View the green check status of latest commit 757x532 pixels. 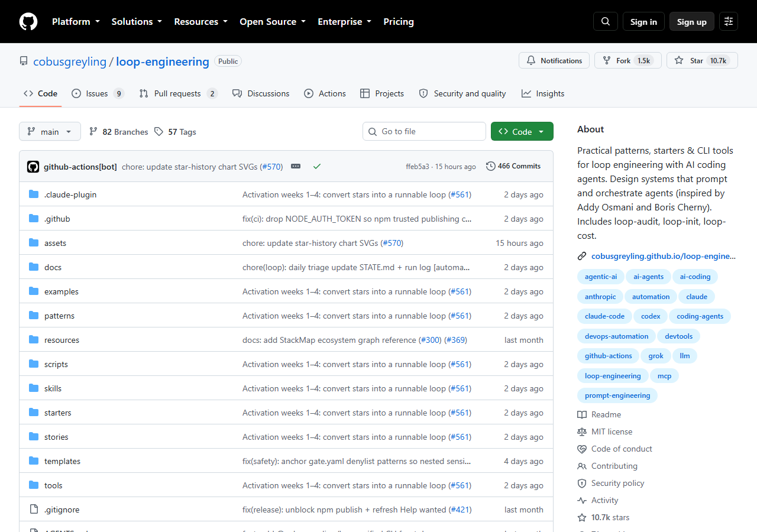317,167
